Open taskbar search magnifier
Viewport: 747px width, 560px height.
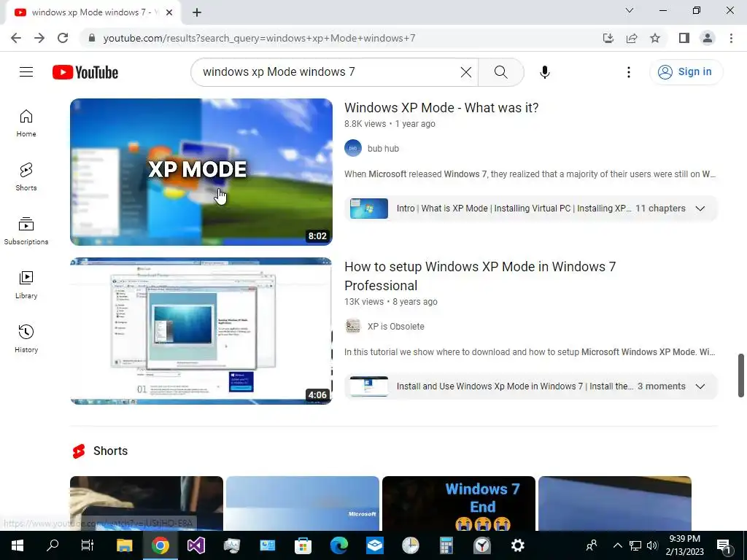(x=53, y=545)
